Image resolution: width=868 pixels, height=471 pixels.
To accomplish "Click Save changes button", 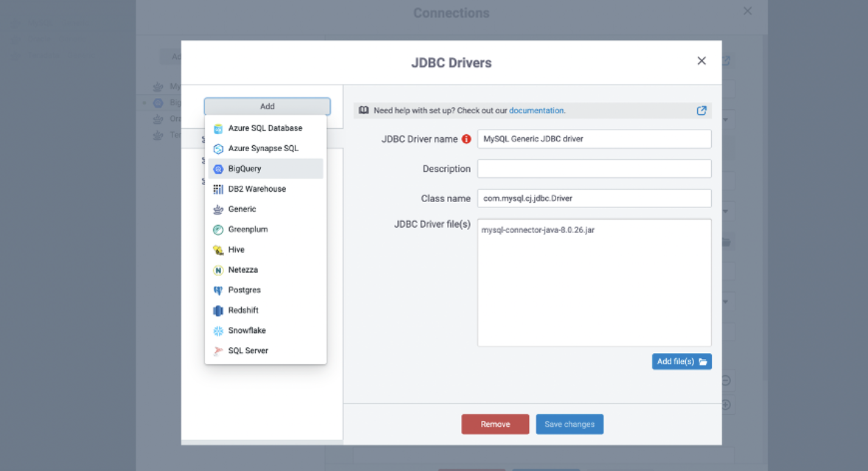I will point(570,425).
